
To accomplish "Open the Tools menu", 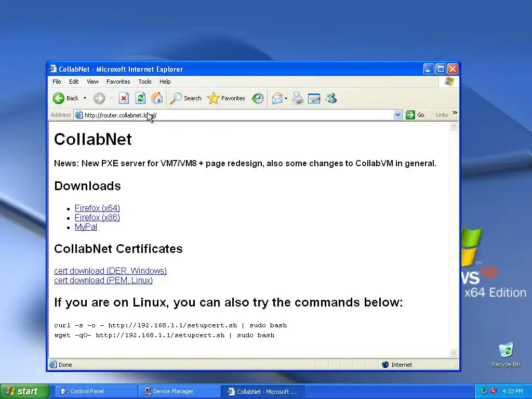I will 144,82.
